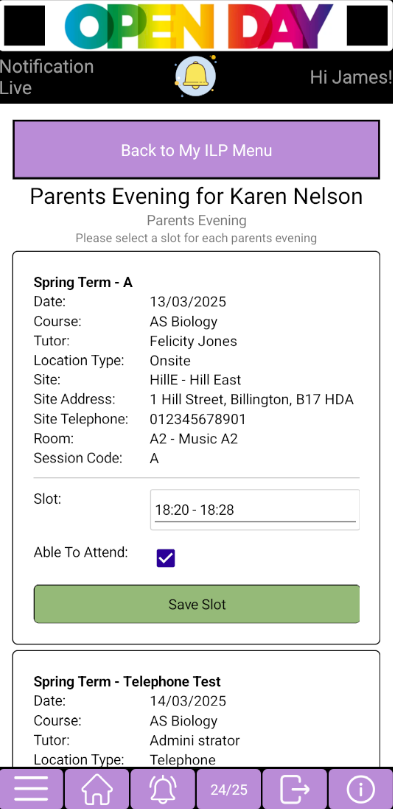Tap the yellow notification bell in header
Image resolution: width=393 pixels, height=809 pixels.
tap(195, 76)
